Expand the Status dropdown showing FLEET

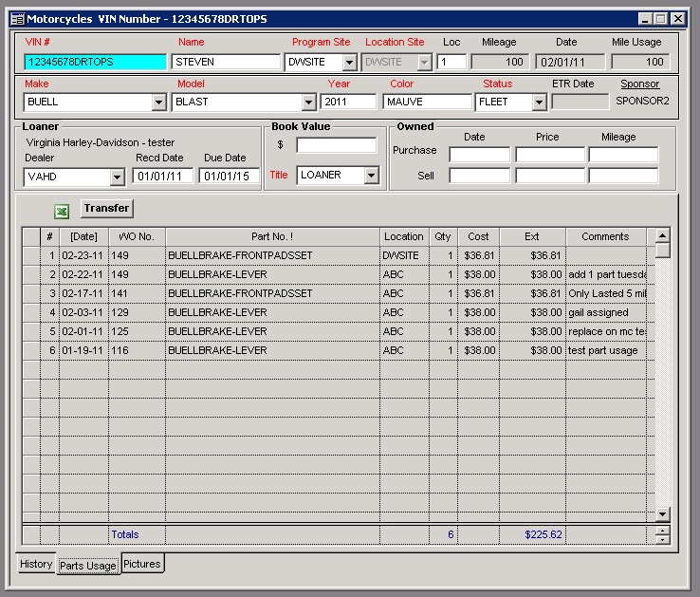click(538, 103)
